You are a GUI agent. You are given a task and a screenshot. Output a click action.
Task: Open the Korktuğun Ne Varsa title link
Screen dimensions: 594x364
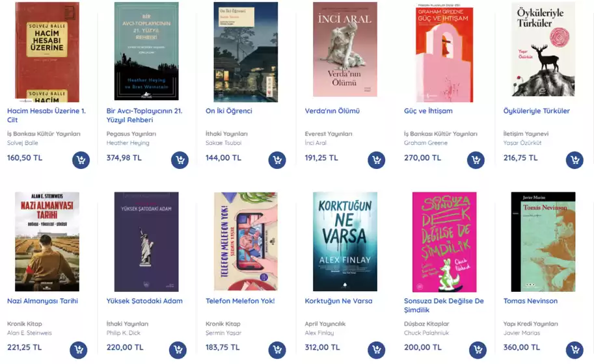click(339, 301)
